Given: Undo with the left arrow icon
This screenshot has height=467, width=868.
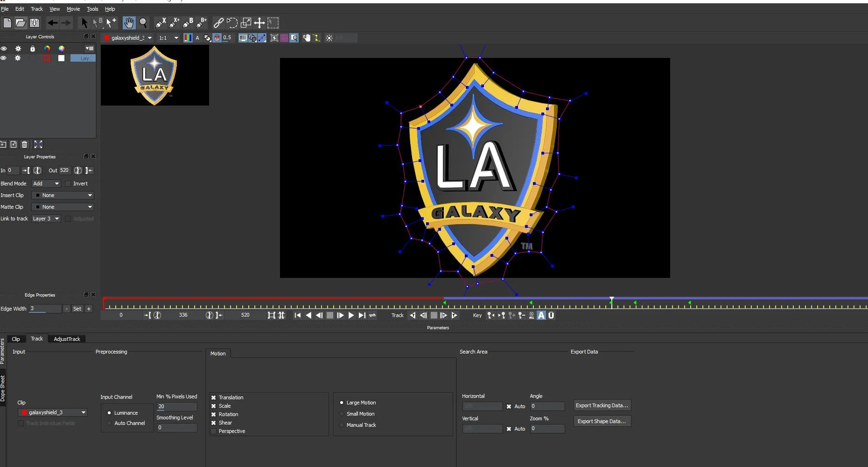Looking at the screenshot, I should 52,22.
